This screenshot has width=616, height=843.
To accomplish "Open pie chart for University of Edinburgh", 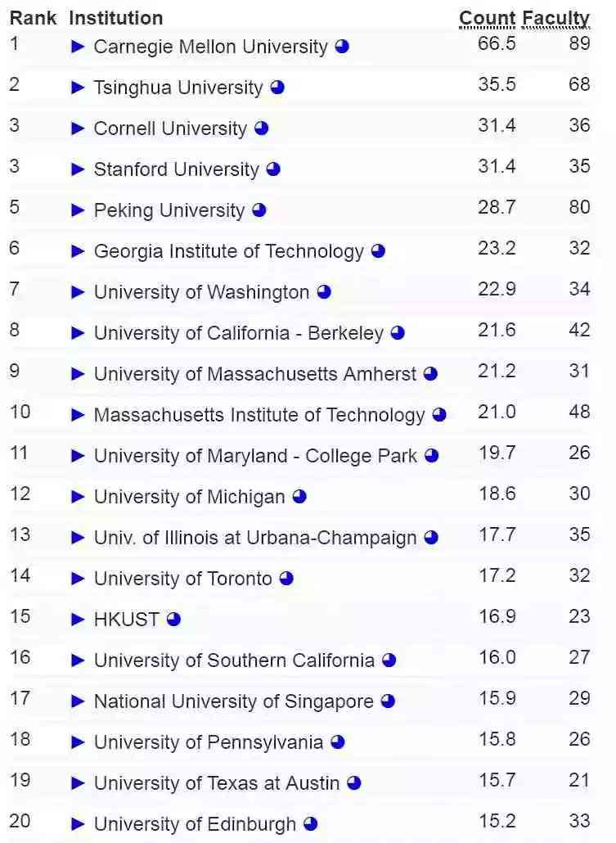I will [x=311, y=823].
